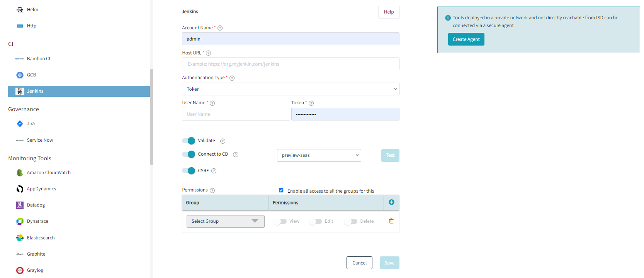
Task: Click the Datadog icon in Monitoring Tools
Action: click(x=20, y=205)
